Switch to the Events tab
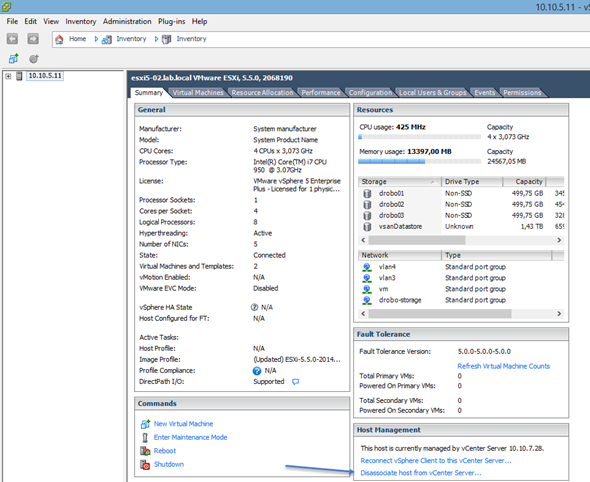Image resolution: width=590 pixels, height=482 pixels. point(485,93)
